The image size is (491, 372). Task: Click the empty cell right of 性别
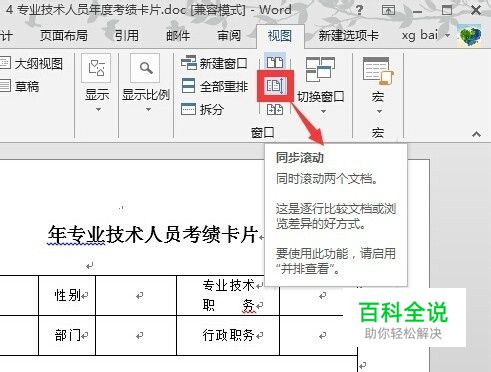136,295
